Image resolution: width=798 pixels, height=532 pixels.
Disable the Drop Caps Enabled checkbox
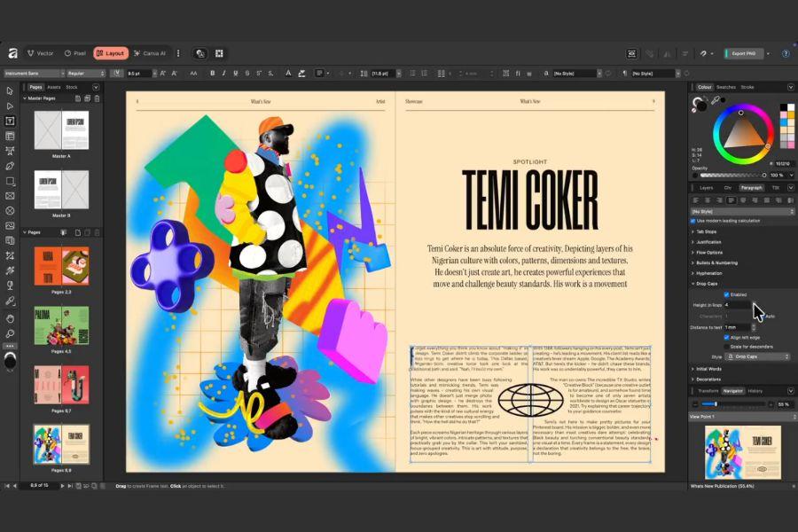pos(727,294)
